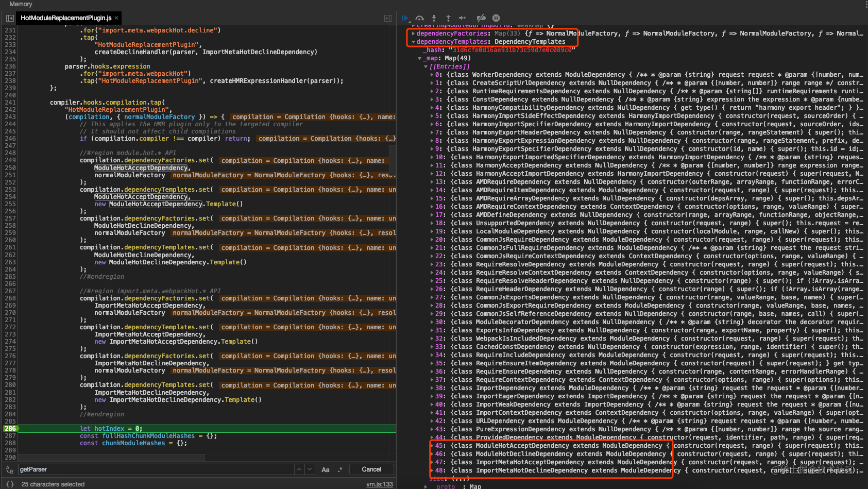Jump to previous search match
The image size is (868, 489).
299,469
